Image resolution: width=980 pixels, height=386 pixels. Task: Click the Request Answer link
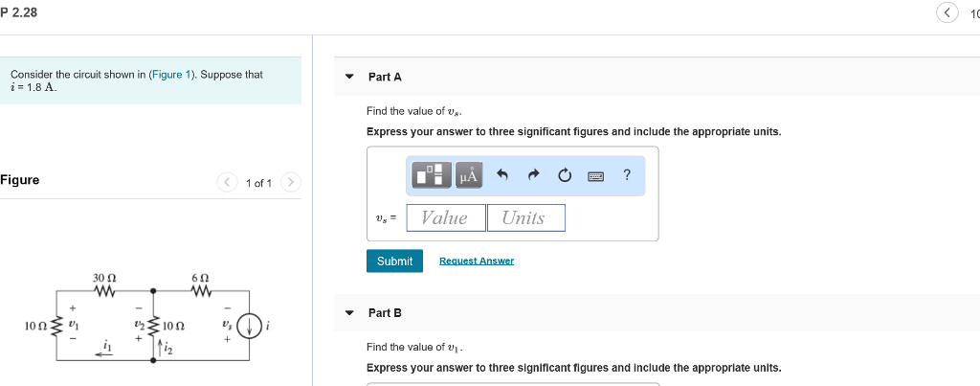coord(477,261)
